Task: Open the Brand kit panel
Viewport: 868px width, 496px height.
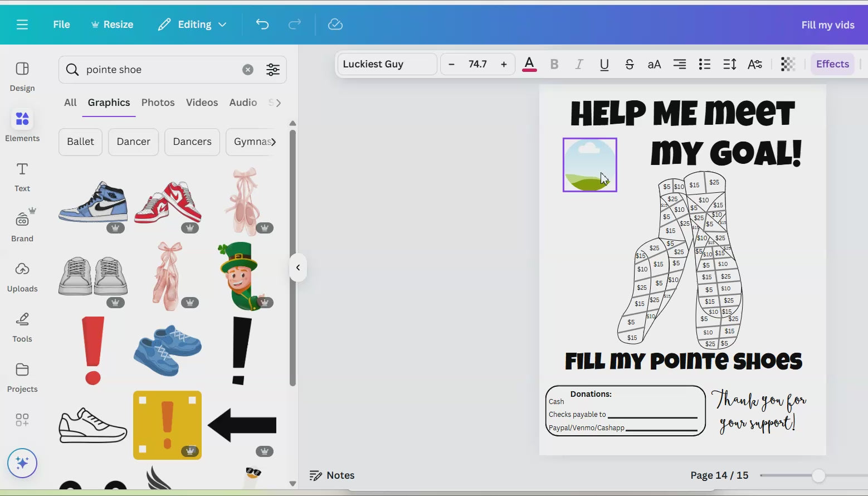Action: tap(22, 227)
